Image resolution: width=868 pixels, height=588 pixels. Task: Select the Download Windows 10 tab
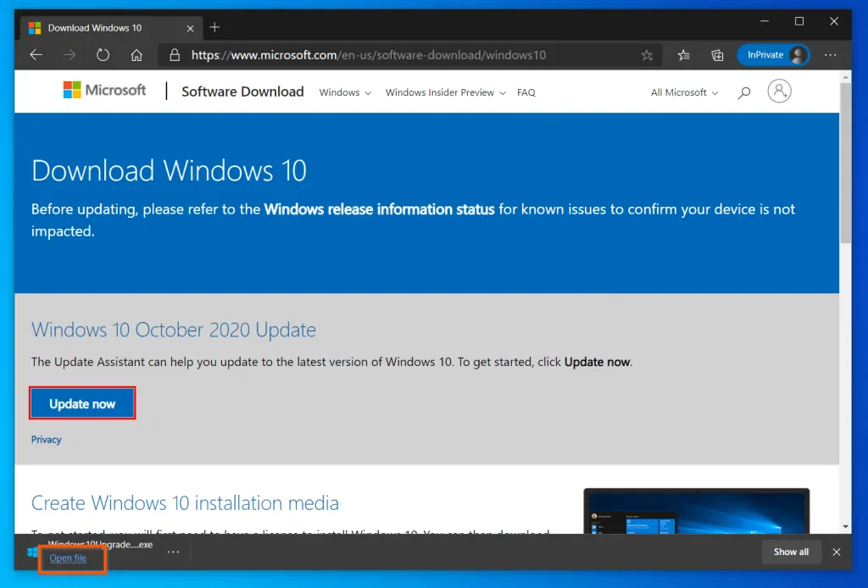(x=111, y=28)
